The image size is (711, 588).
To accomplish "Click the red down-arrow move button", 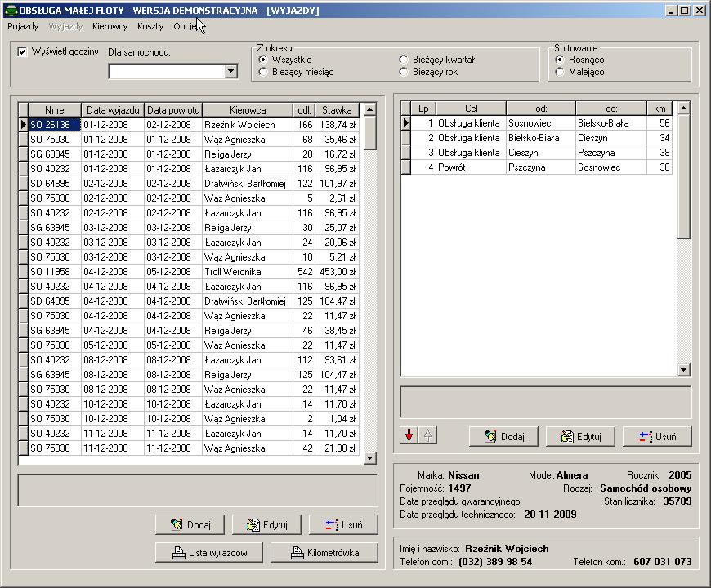I will 409,436.
